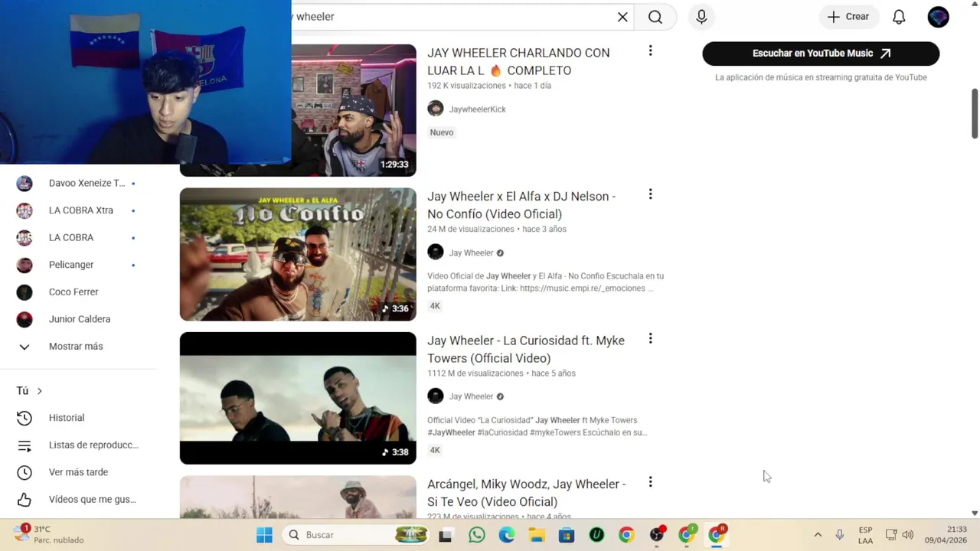Open Jay Wheeler channel name under La Curiosidad
980x551 pixels.
[x=471, y=396]
